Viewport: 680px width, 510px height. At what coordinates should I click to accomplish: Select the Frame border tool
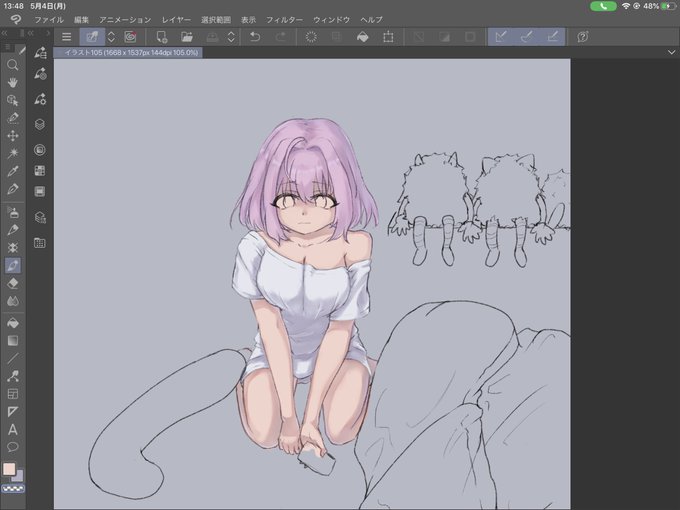click(13, 394)
